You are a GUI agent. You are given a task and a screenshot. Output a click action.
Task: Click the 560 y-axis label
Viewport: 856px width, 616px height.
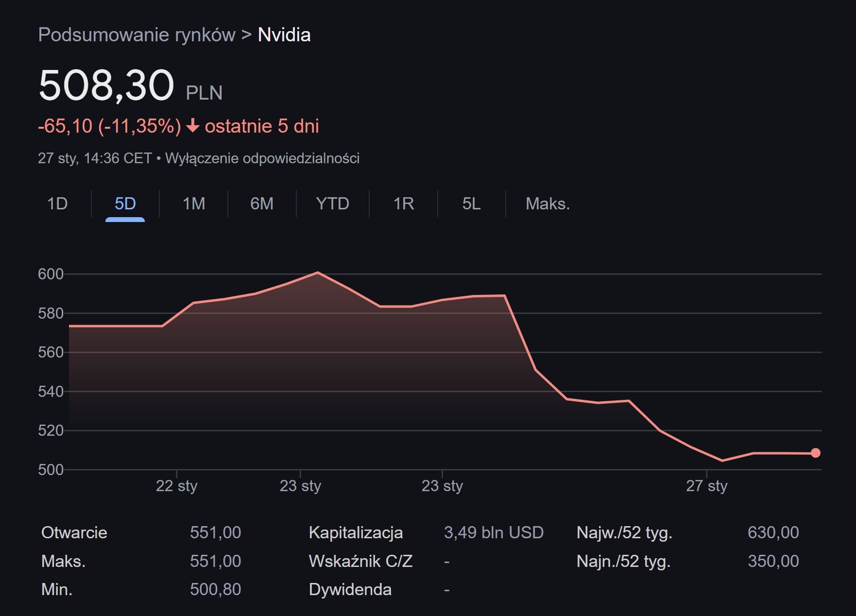coord(51,352)
